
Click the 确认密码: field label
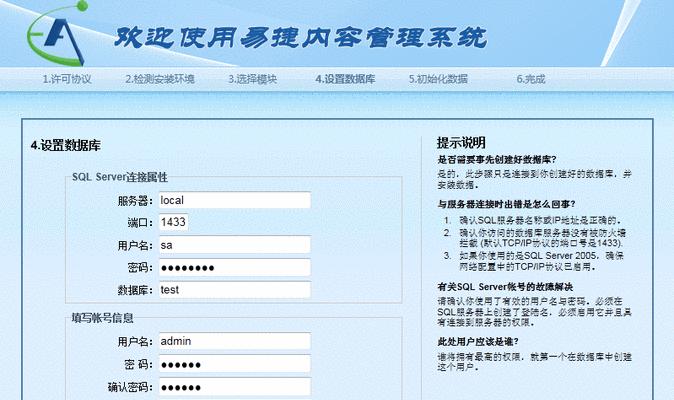pos(130,388)
